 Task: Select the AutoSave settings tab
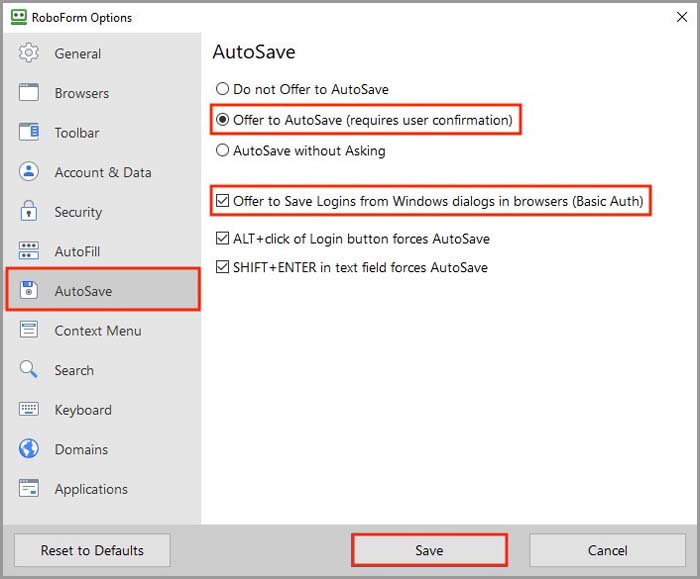point(103,289)
